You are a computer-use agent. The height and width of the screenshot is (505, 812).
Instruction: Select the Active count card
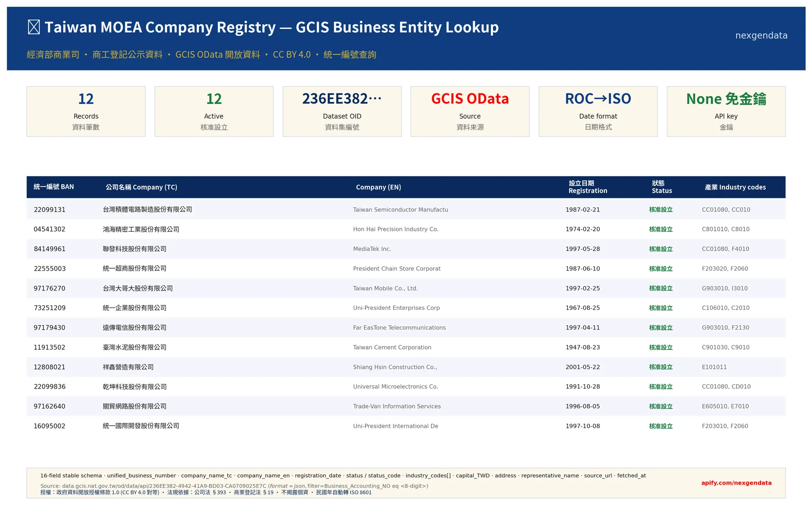(214, 111)
